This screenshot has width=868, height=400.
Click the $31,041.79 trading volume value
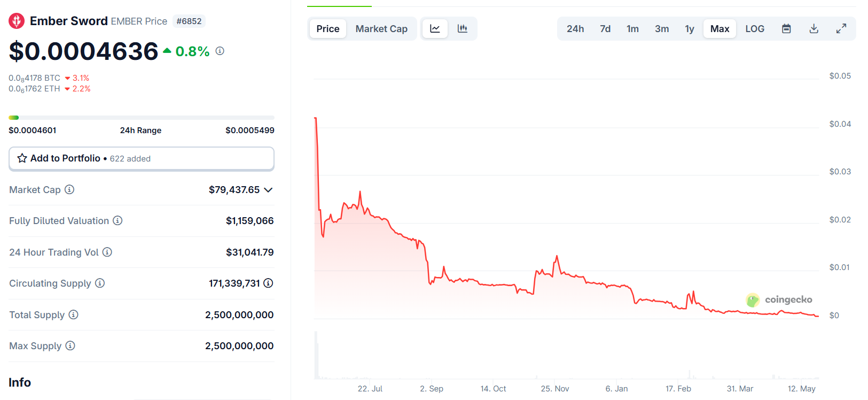tap(249, 252)
